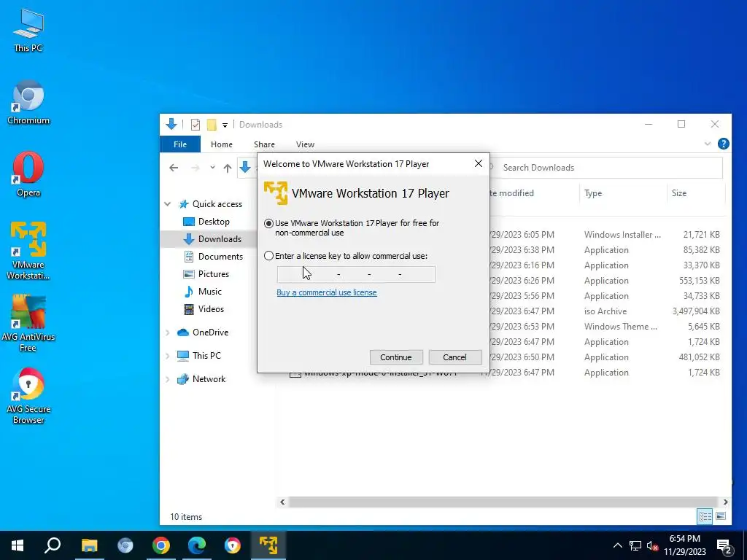Open Google Chrome from taskbar
This screenshot has width=747, height=560.
coord(161,545)
